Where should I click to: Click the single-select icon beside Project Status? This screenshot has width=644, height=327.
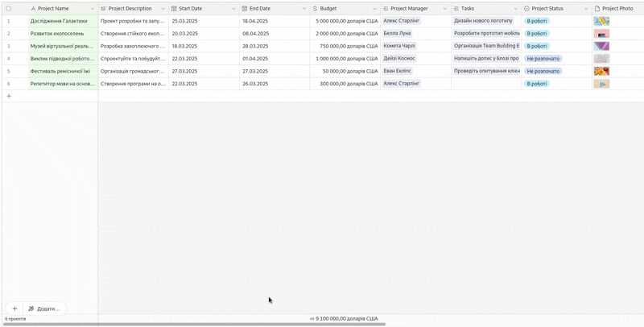(527, 9)
